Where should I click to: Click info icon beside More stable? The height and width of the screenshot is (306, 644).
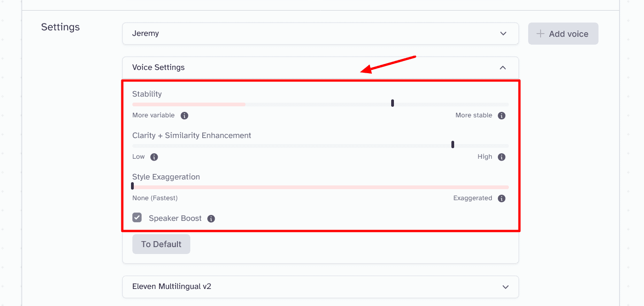502,115
